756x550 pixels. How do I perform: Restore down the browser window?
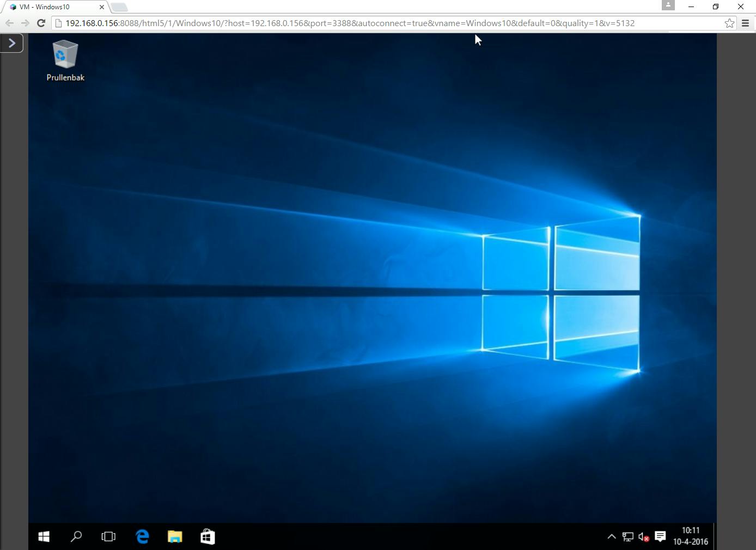[x=716, y=7]
